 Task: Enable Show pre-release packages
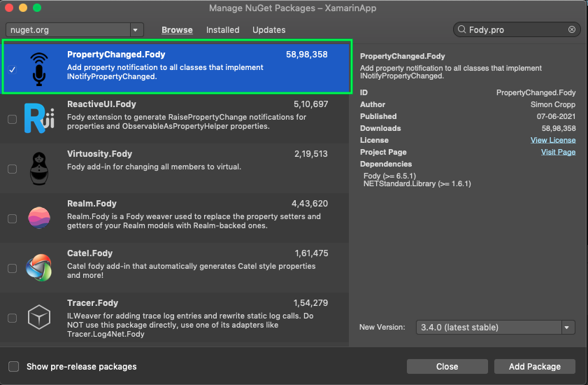click(14, 366)
